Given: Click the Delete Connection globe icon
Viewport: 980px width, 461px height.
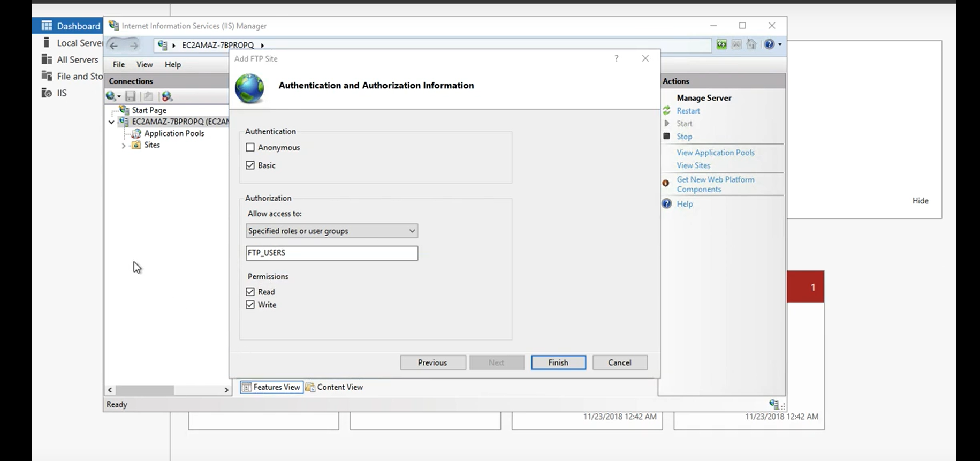Looking at the screenshot, I should [167, 96].
